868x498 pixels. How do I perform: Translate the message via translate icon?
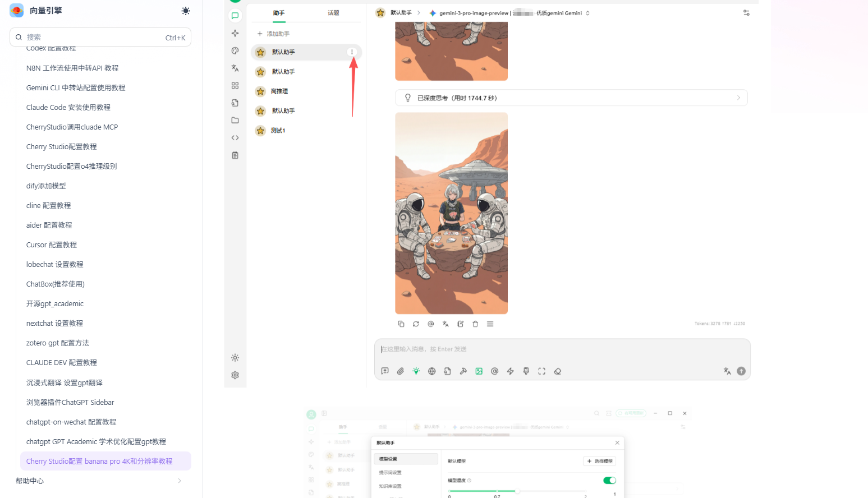[446, 324]
